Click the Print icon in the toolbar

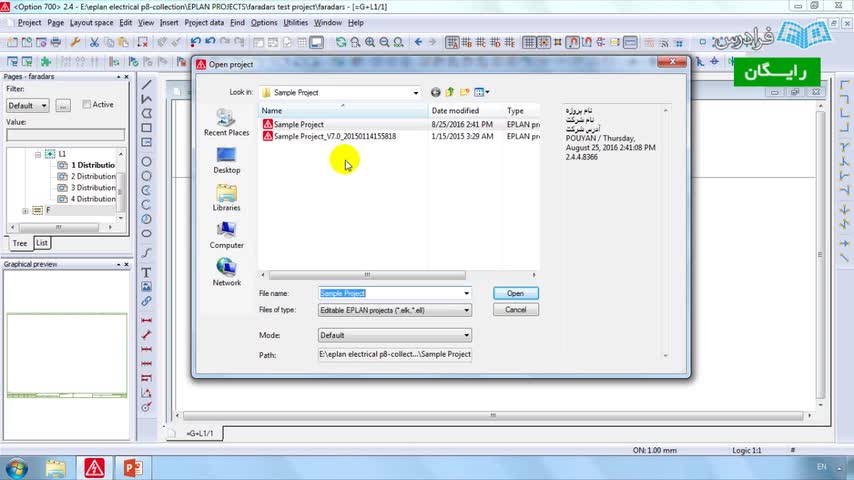click(56, 42)
